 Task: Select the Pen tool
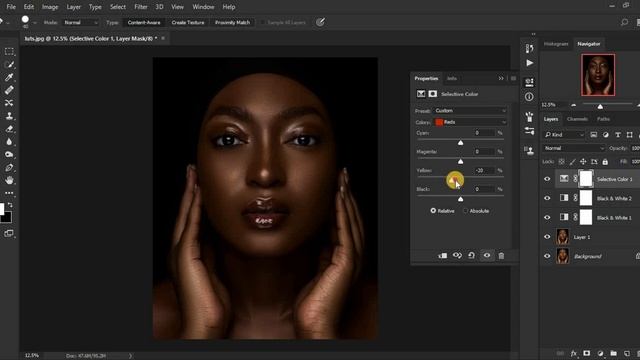pos(9,167)
